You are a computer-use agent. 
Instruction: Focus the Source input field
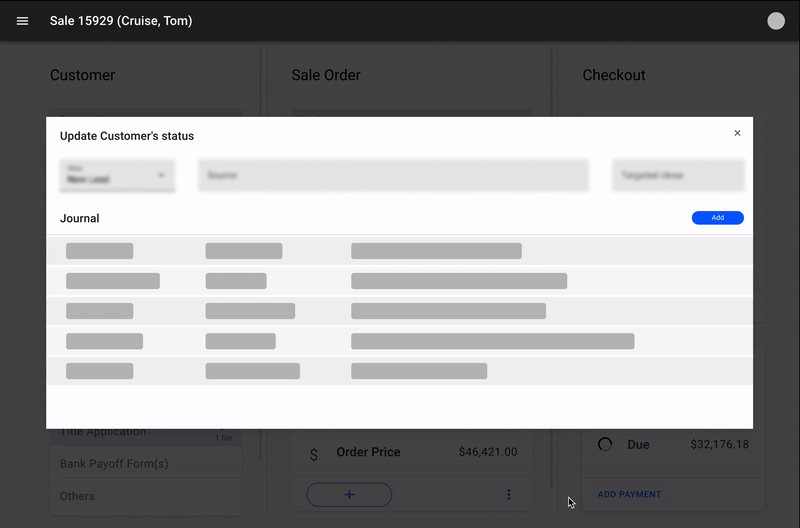click(x=393, y=175)
